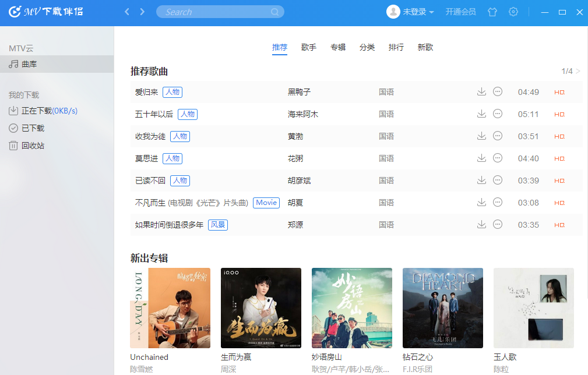Click song title 已读不回
Image resolution: width=588 pixels, height=375 pixels.
click(x=150, y=180)
